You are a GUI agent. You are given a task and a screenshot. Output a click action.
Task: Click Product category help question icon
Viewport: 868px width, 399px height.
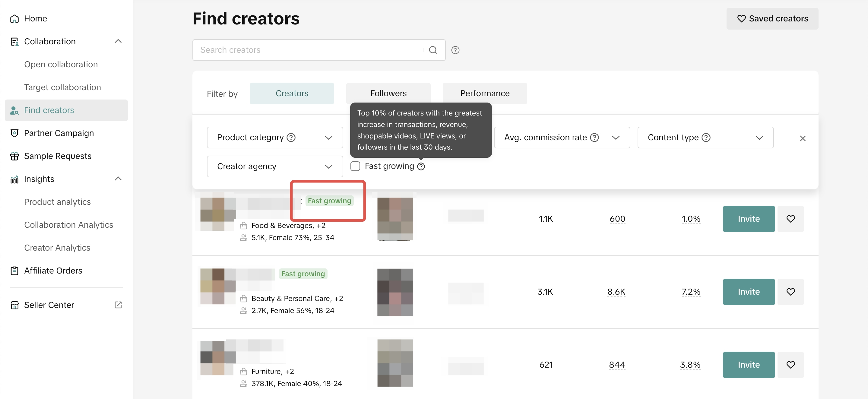click(291, 138)
